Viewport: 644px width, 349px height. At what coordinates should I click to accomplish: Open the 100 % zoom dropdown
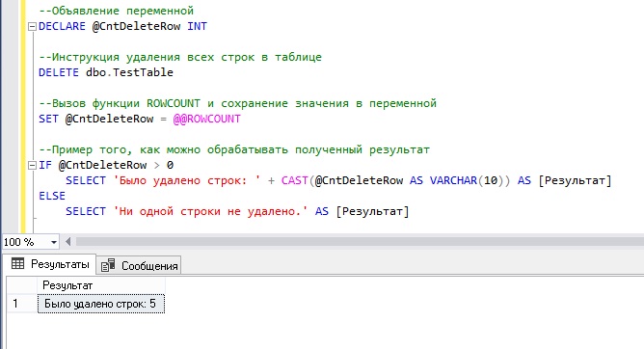coord(53,242)
